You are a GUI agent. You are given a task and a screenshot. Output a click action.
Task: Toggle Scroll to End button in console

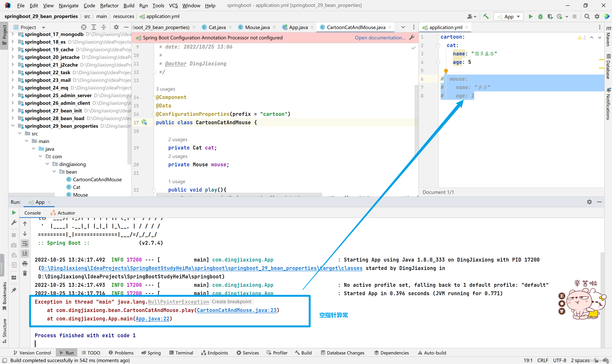(x=25, y=253)
